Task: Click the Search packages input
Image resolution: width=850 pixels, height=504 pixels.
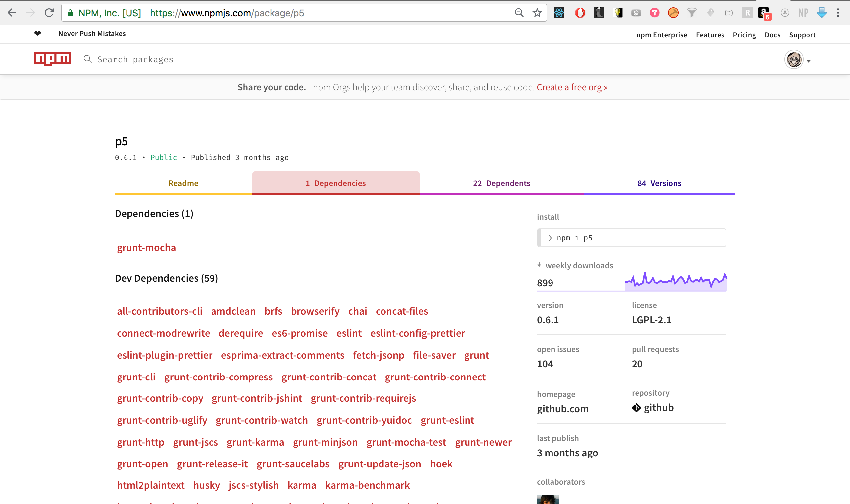Action: coord(135,59)
